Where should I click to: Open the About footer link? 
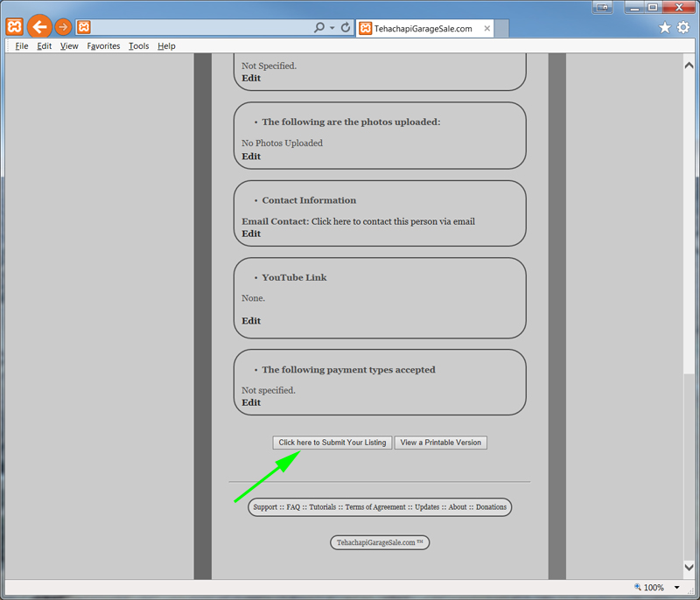click(458, 507)
